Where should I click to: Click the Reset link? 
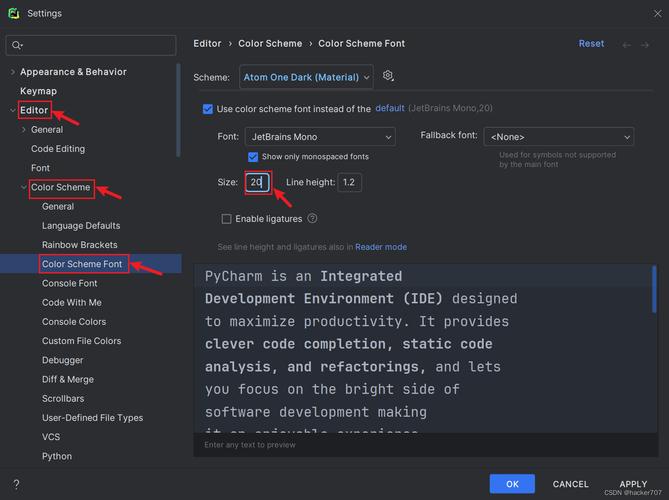pyautogui.click(x=591, y=44)
